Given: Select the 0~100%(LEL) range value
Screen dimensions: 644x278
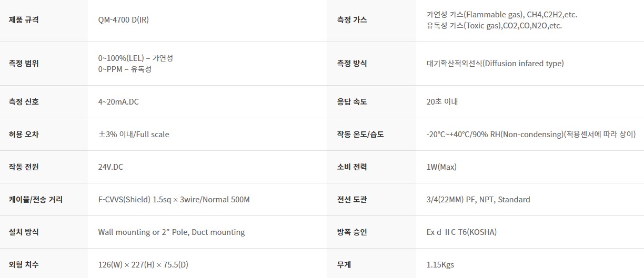Looking at the screenshot, I should 136,58.
